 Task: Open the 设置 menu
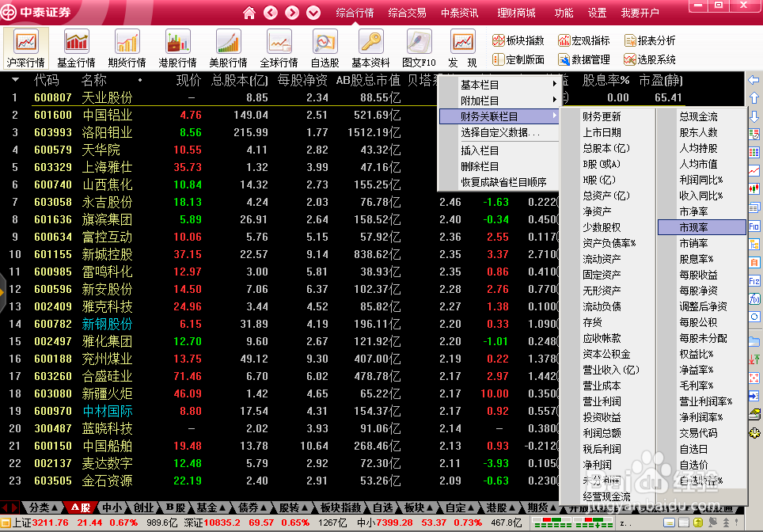597,13
